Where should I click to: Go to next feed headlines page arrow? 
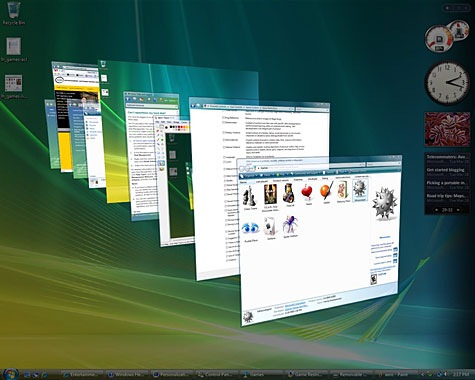coord(458,210)
